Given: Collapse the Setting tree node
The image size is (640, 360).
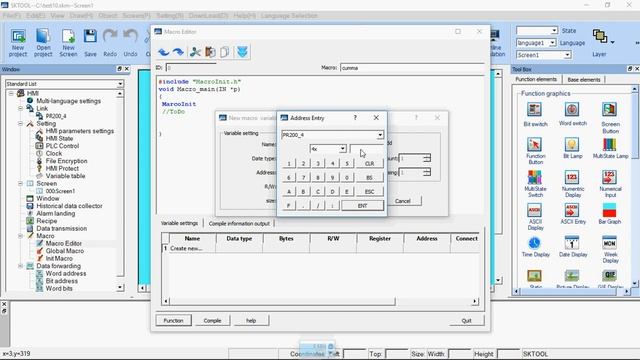Looking at the screenshot, I should (x=20, y=123).
